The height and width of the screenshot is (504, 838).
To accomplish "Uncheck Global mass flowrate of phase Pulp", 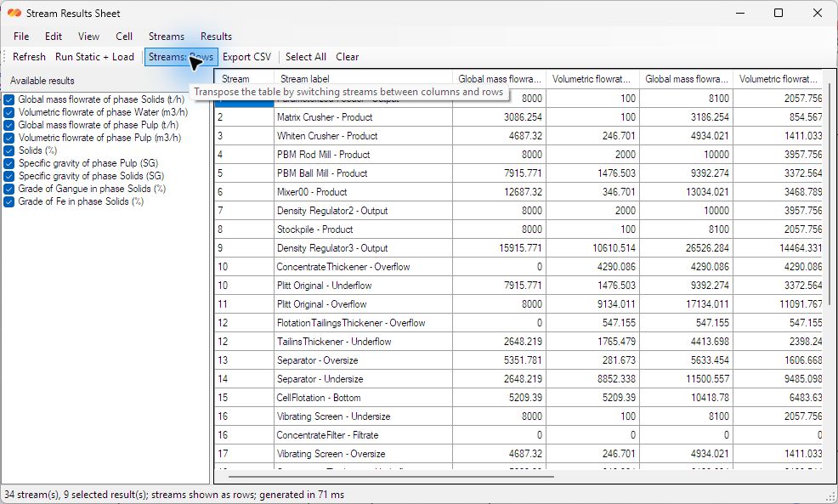I will tap(9, 125).
